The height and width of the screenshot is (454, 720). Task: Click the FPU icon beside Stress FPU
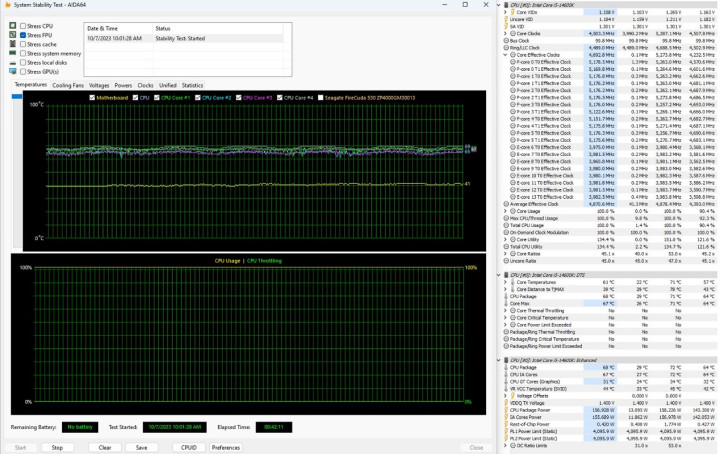tap(12, 35)
